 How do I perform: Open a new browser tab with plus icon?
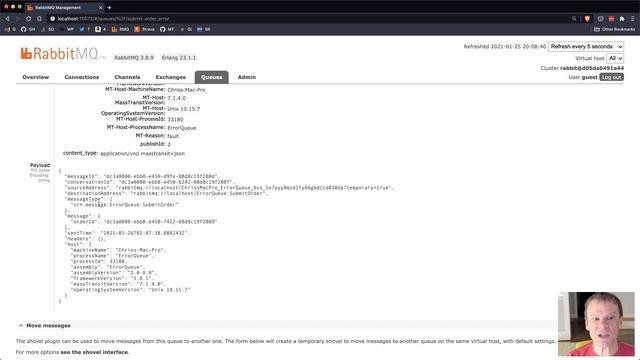pos(109,7)
